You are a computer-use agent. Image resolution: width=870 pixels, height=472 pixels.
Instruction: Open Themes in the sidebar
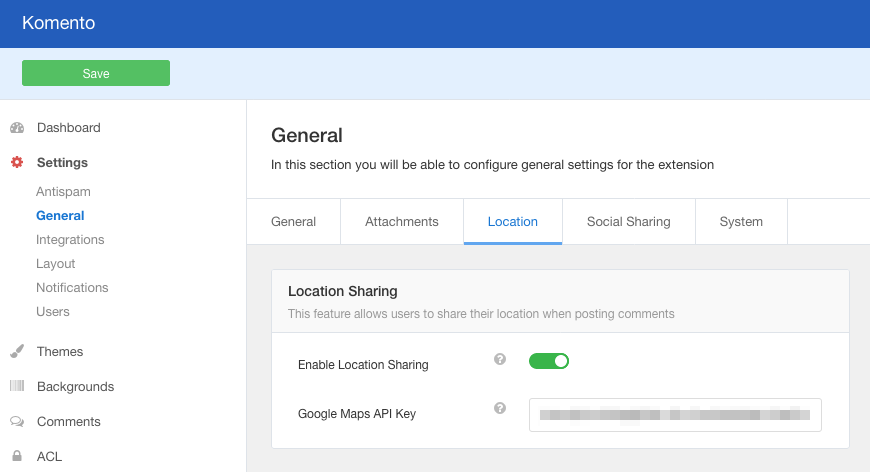[60, 352]
